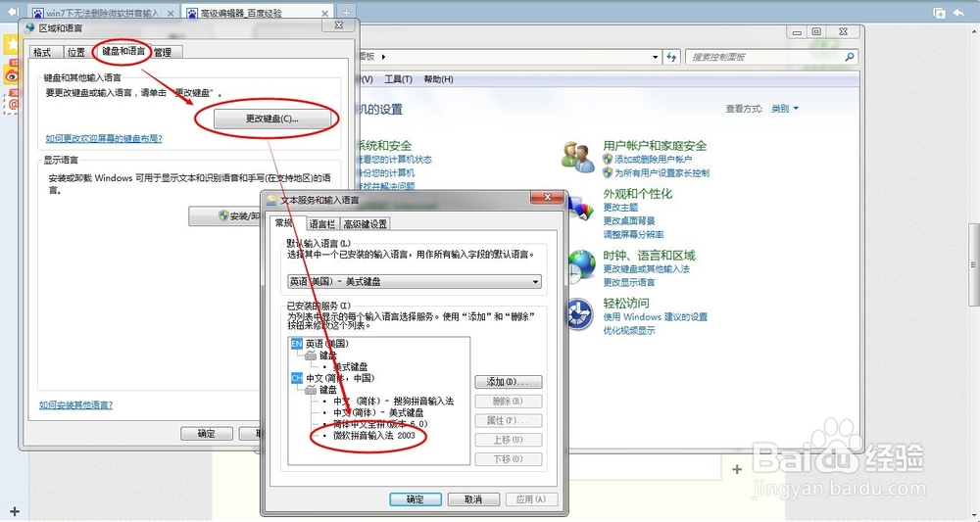980x522 pixels.
Task: Switch to browser tab 高级编辑器_百度经验
Action: [258, 13]
